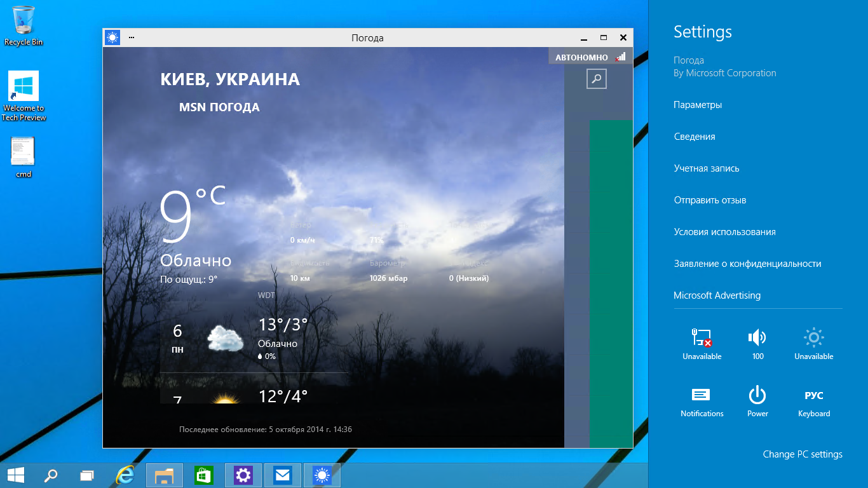Click the brightness Unavailable icon

813,344
